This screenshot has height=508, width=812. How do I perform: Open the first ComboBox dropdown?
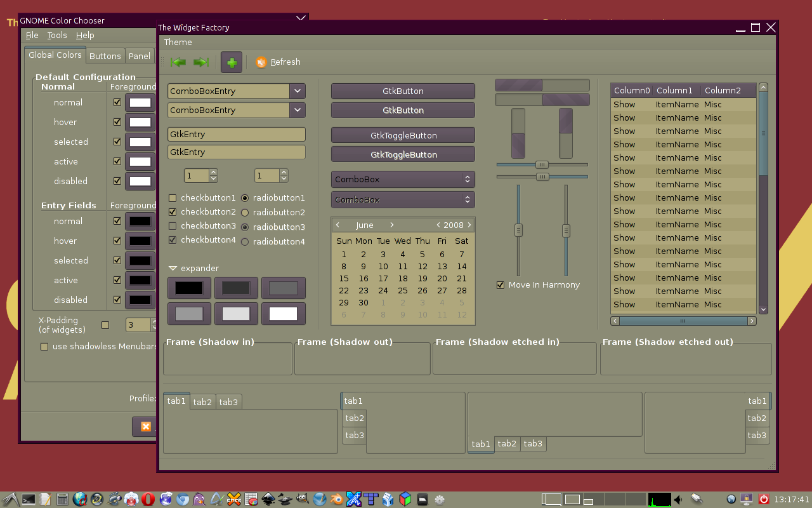(x=403, y=179)
